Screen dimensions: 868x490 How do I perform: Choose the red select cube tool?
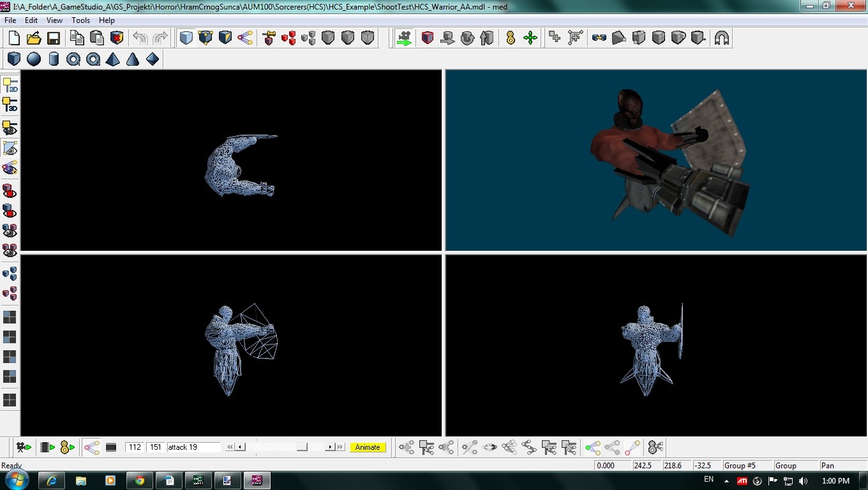click(428, 38)
